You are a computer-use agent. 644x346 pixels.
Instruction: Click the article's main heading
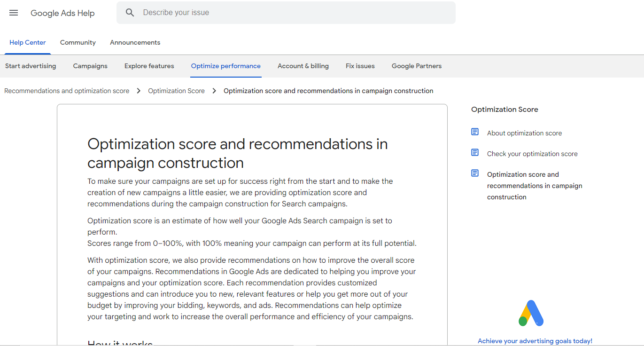point(238,153)
